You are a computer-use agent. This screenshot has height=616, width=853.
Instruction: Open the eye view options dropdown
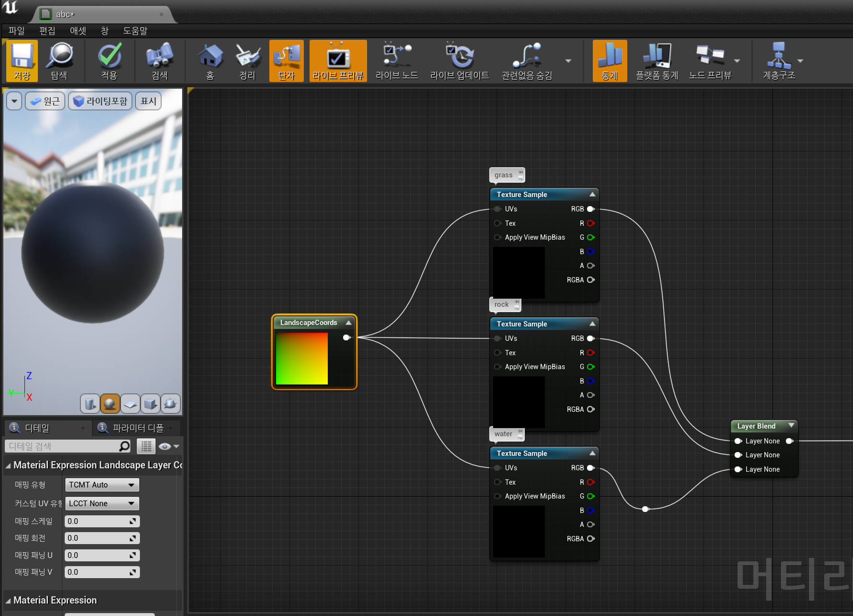pos(169,446)
